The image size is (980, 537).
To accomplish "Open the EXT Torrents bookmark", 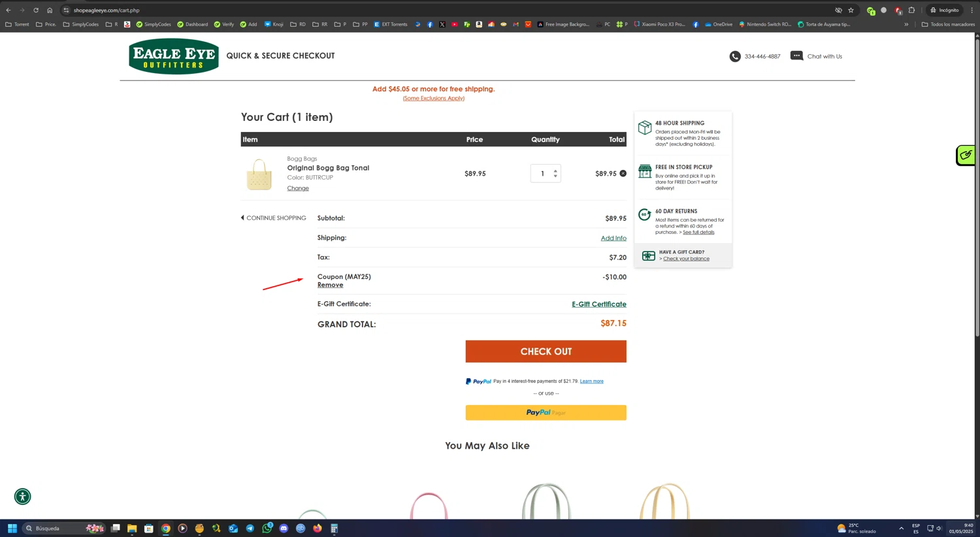I will tap(391, 24).
